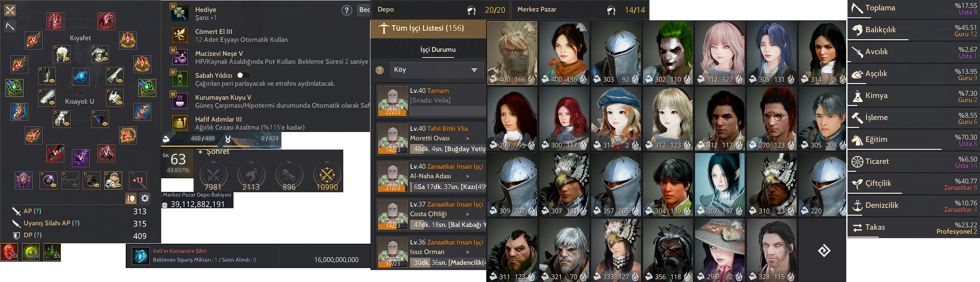Click the Avcılık hunting icon

pos(857,52)
